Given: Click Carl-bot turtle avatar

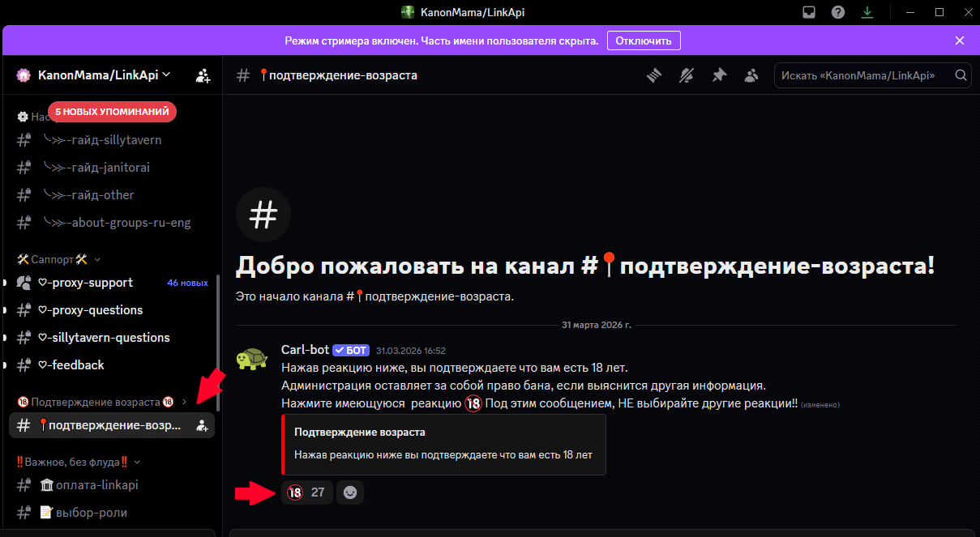Looking at the screenshot, I should [252, 358].
